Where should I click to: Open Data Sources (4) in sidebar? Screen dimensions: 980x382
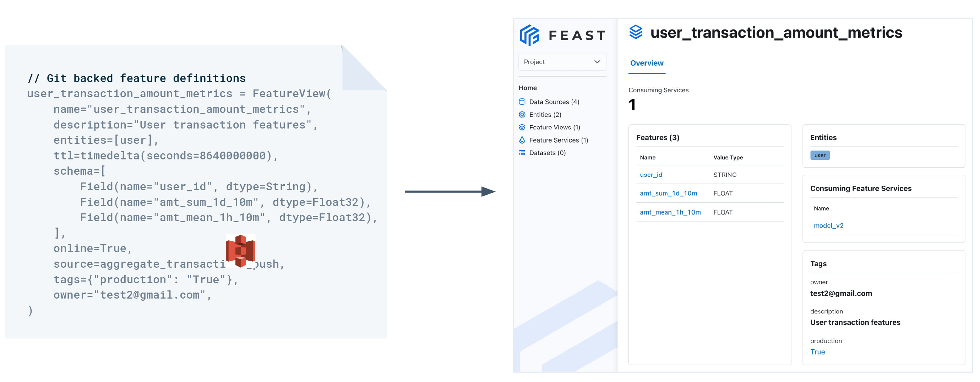point(554,102)
